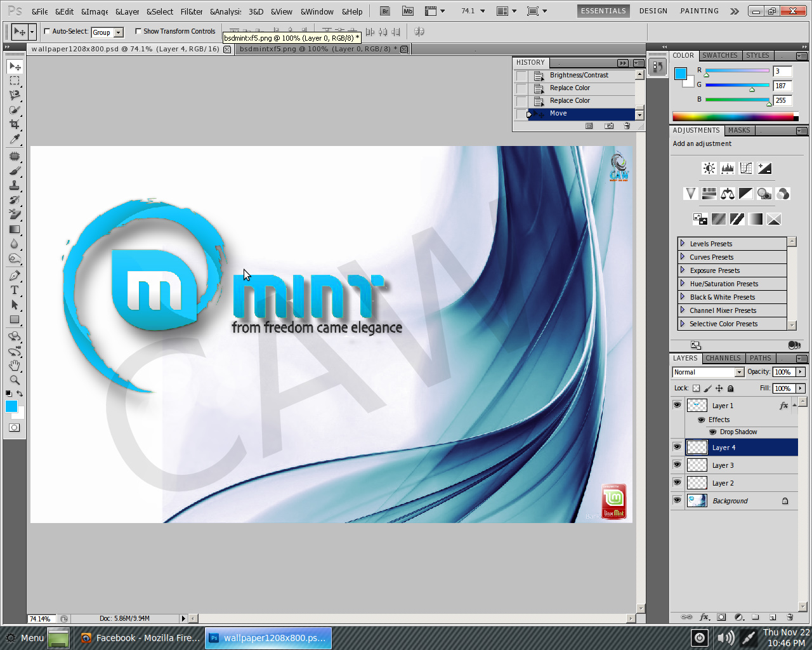Click the Vibrance adjustment icon
Viewport: 812px width, 650px height.
pyautogui.click(x=691, y=194)
